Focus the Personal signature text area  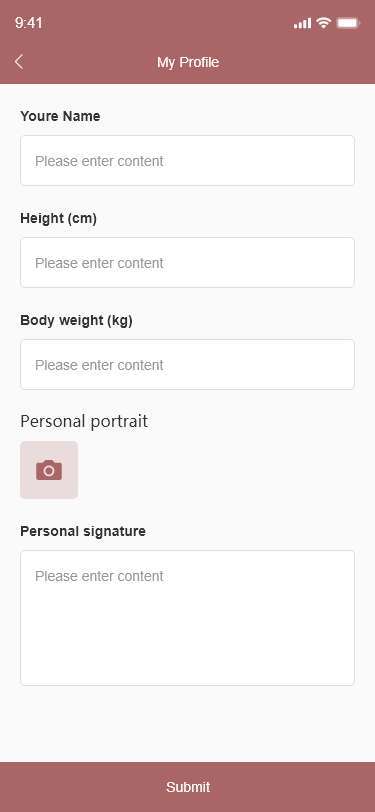pos(188,618)
